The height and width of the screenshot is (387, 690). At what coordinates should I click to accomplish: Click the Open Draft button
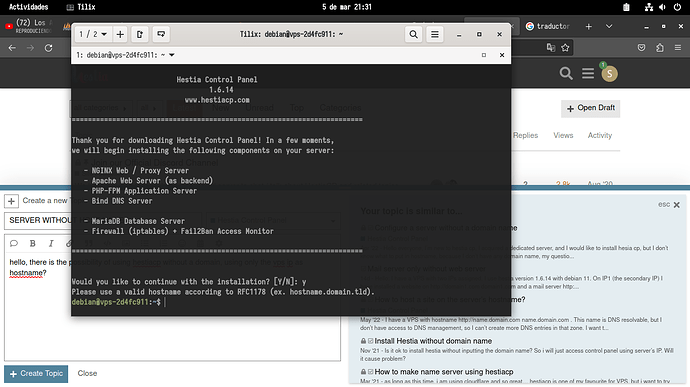tap(591, 108)
